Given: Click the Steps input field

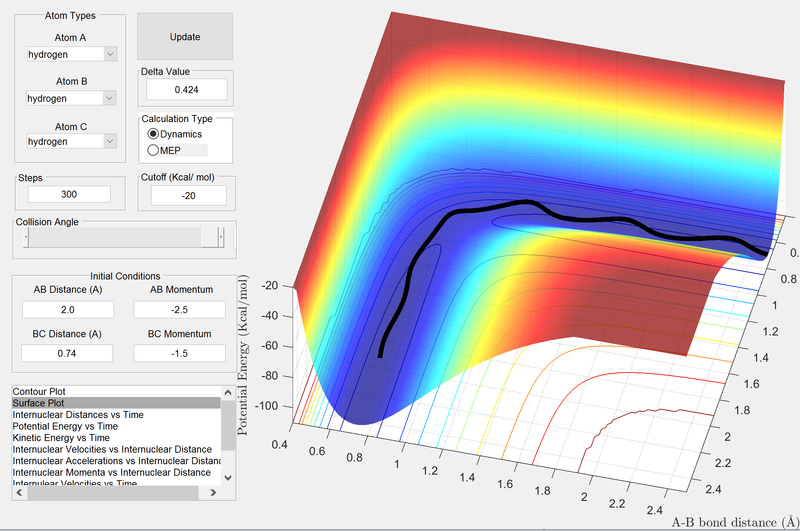Looking at the screenshot, I should 70,194.
